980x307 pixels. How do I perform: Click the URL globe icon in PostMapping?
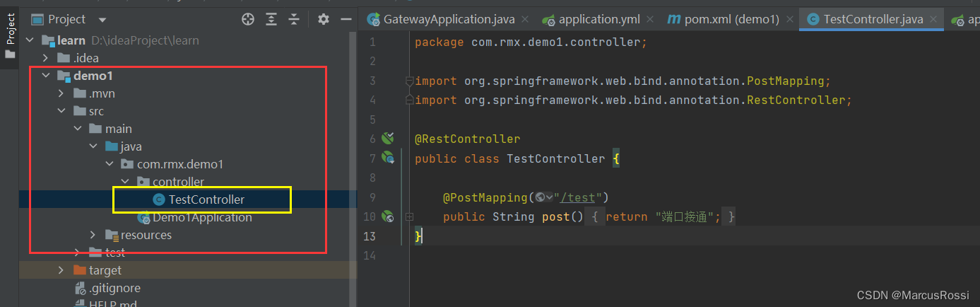coord(541,197)
